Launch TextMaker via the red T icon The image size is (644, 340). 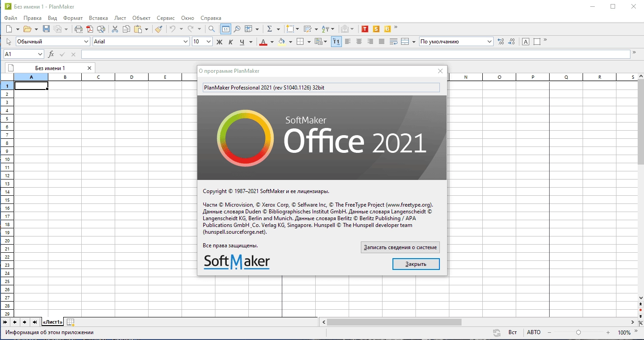(365, 29)
